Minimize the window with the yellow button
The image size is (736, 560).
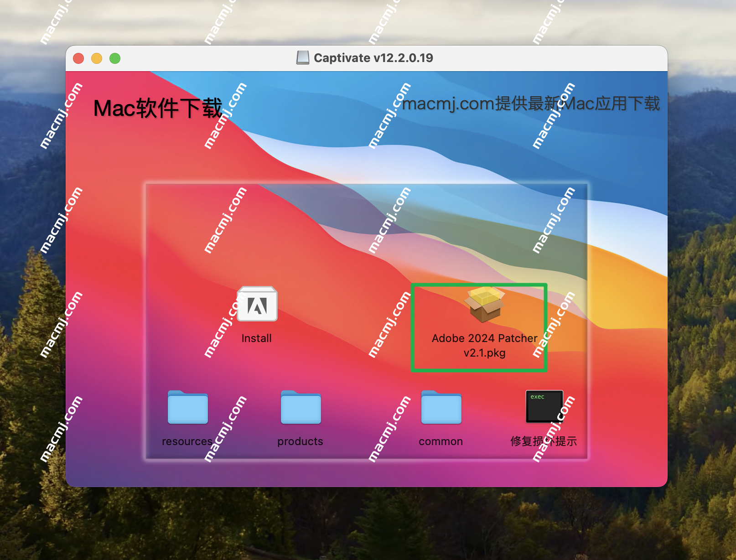[x=97, y=58]
